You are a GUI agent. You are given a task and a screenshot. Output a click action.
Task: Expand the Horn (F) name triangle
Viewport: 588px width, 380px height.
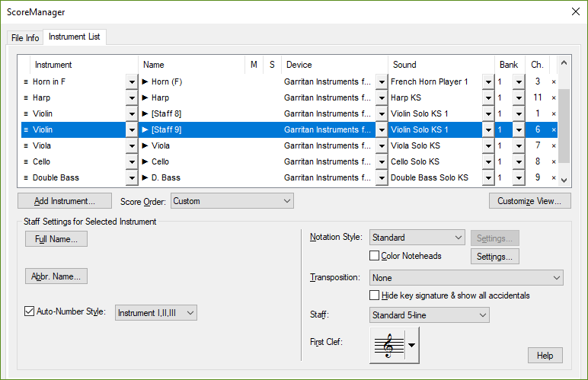(145, 81)
